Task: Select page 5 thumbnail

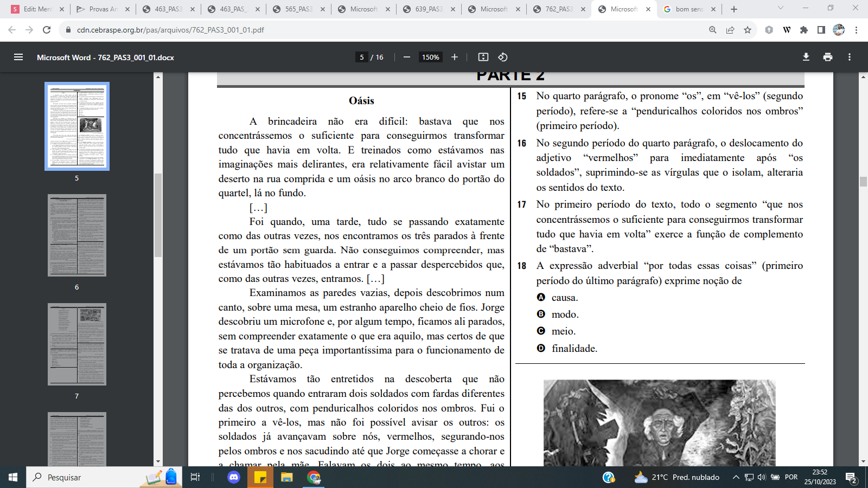Action: point(77,126)
